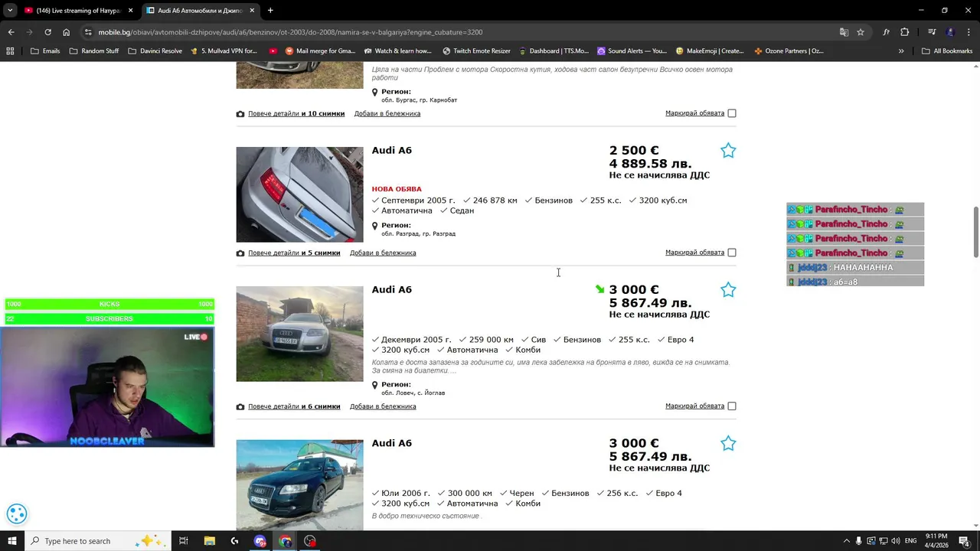Open the silver Audi sedan rear photo thumbnail
980x551 pixels.
coord(299,194)
